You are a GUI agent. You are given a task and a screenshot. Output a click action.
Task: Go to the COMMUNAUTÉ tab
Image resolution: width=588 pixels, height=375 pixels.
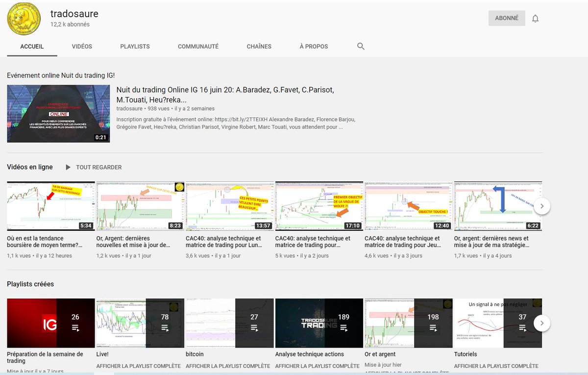click(x=198, y=47)
